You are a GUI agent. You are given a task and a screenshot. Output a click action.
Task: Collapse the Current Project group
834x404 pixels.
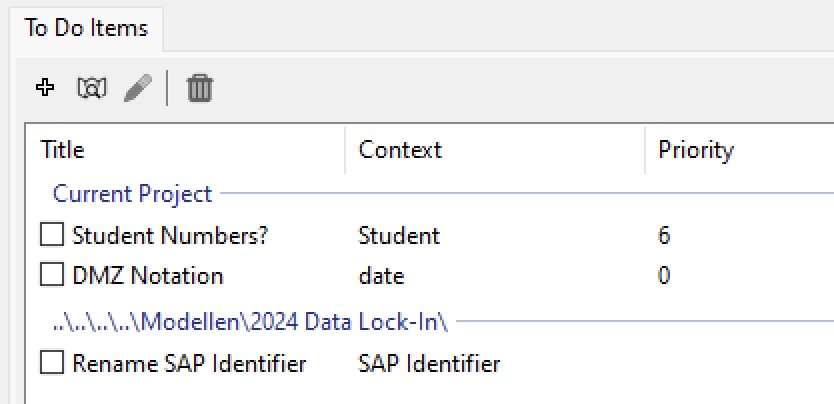132,194
